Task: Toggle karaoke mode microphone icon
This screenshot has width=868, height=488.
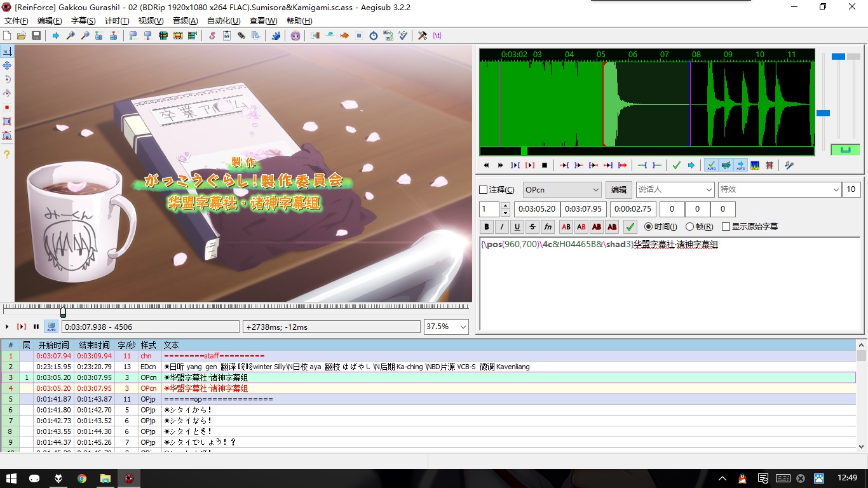Action: point(789,165)
